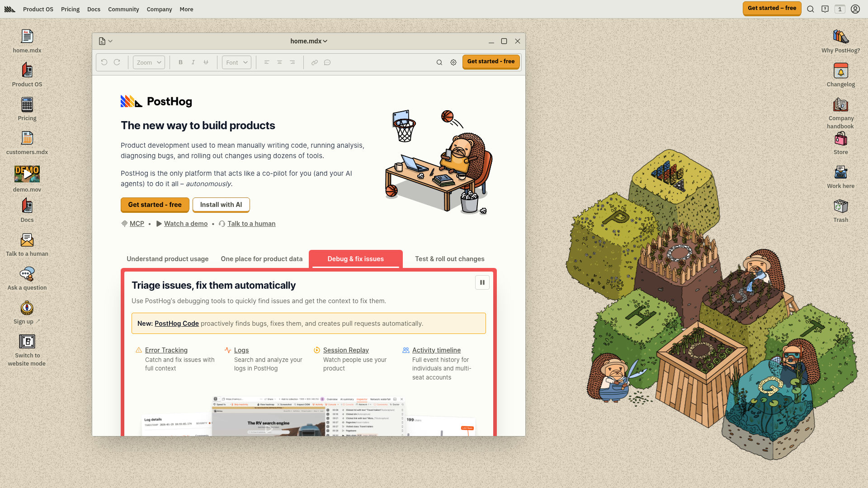
Task: Expand the home.mdx title dropdown
Action: coord(309,41)
